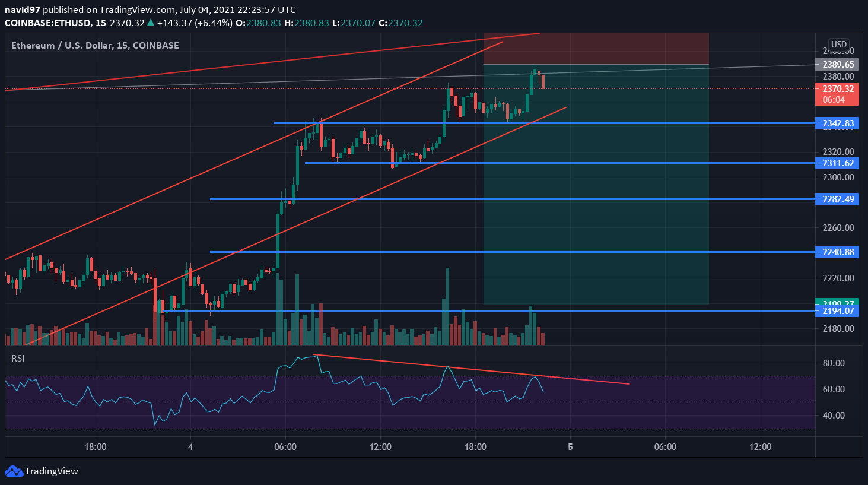Click the 2300.00 price axis value
The height and width of the screenshot is (485, 868).
838,177
